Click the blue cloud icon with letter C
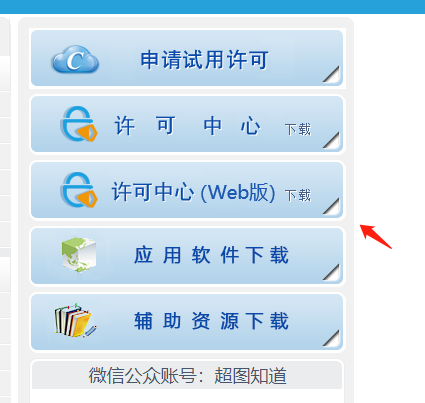This screenshot has width=425, height=403. point(76,59)
